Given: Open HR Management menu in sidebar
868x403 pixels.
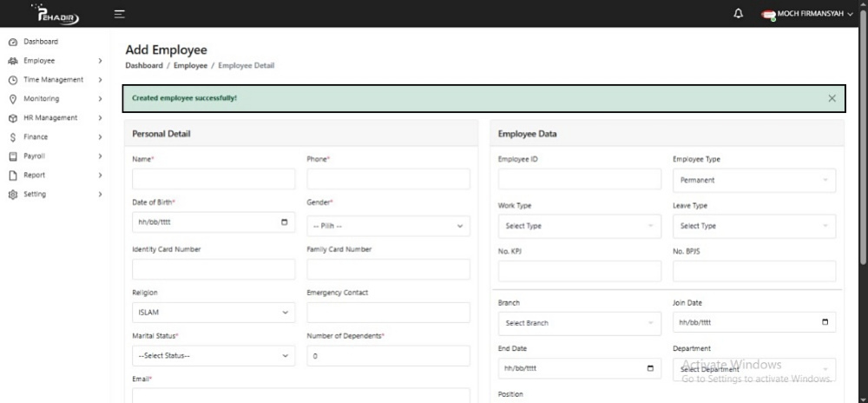Looking at the screenshot, I should pyautogui.click(x=50, y=118).
